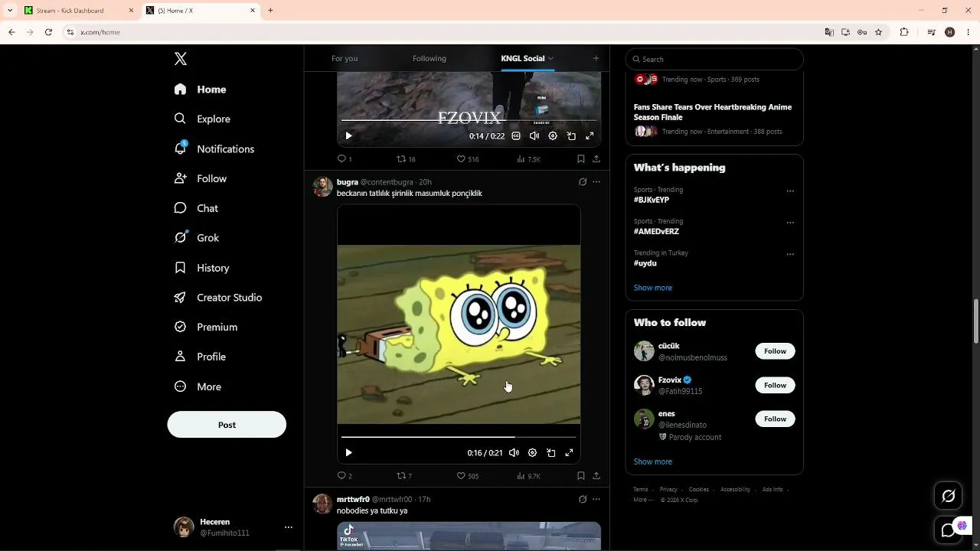Open Follow in the sidebar
Viewport: 980px width, 551px height.
pos(200,178)
